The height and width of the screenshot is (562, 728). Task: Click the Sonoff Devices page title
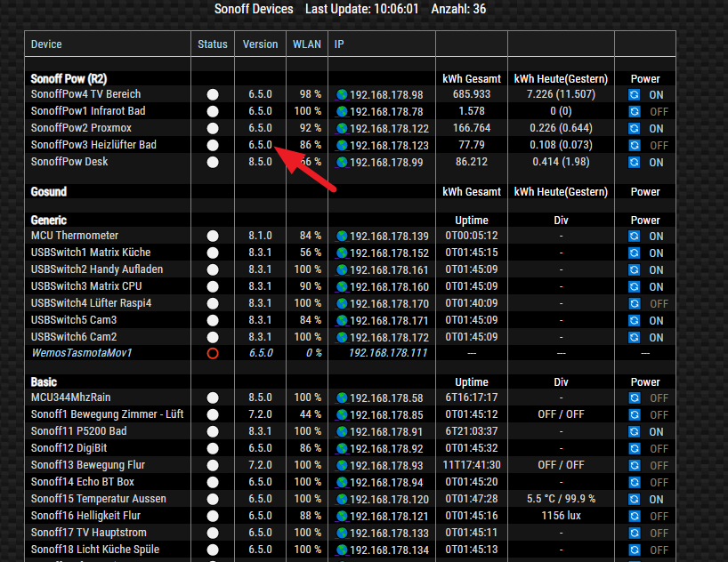[x=254, y=9]
